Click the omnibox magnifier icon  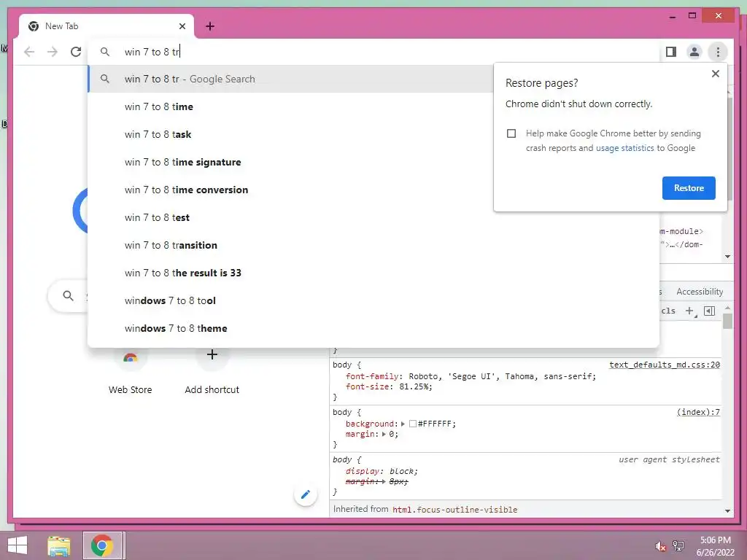point(105,52)
